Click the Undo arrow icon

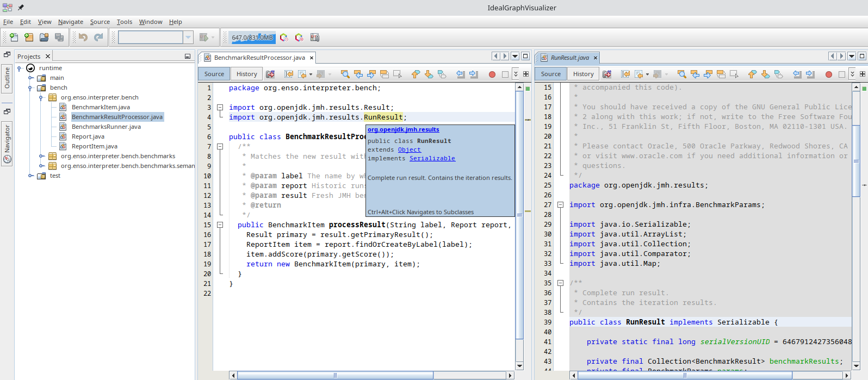pos(83,37)
